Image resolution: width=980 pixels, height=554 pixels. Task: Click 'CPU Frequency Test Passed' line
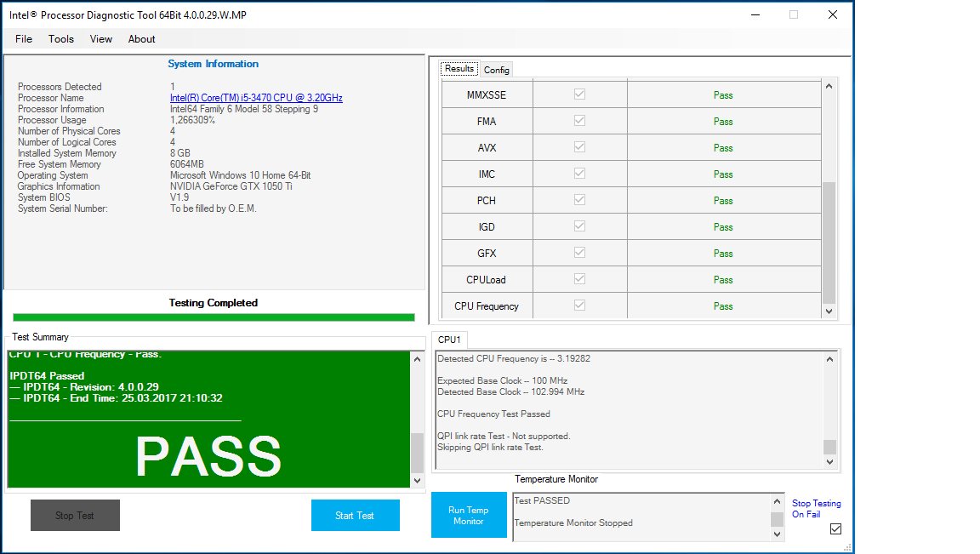coord(493,414)
